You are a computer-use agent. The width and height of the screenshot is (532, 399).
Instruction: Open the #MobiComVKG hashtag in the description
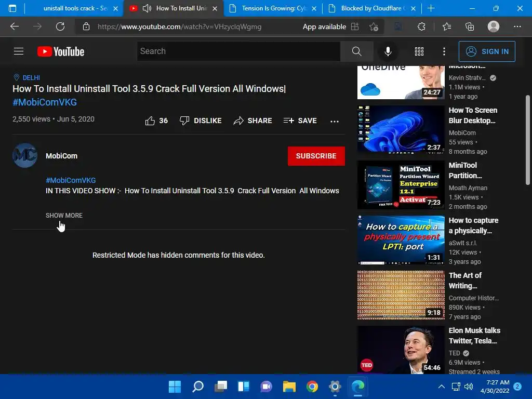click(x=71, y=180)
